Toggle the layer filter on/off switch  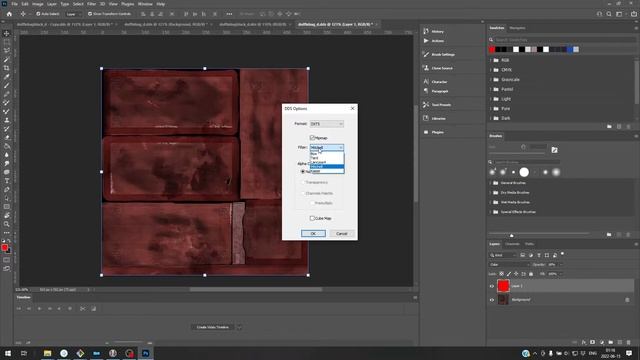tap(562, 254)
